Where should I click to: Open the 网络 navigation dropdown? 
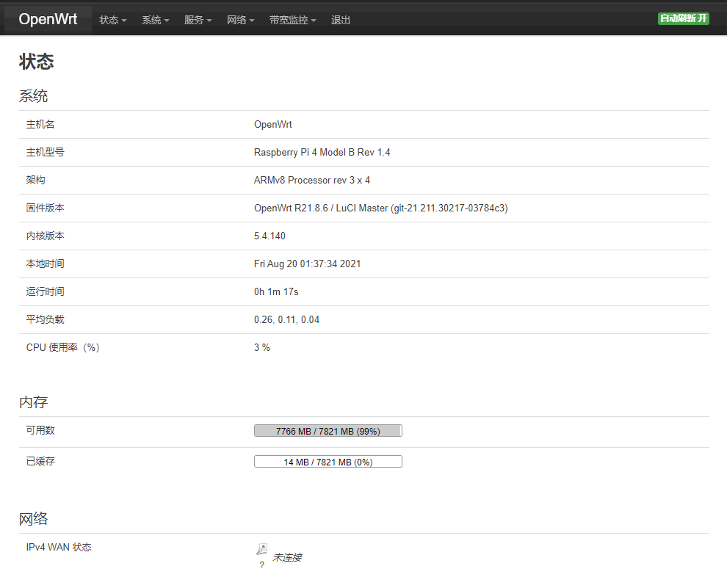(241, 20)
